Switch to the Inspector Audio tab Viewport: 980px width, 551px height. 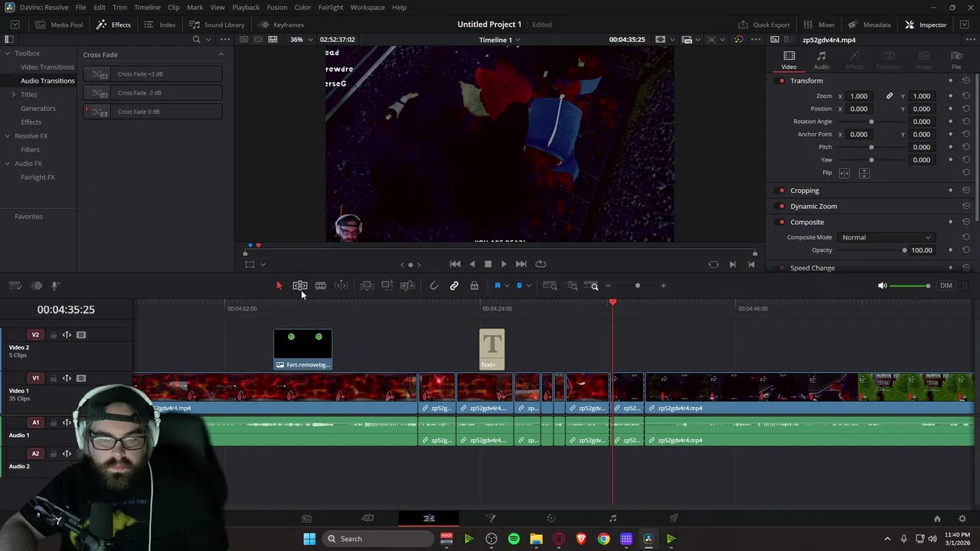822,60
